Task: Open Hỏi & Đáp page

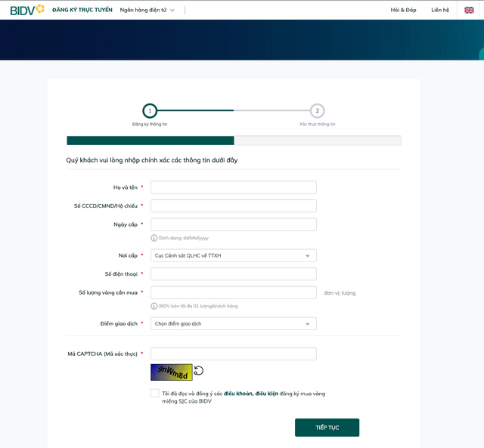Action: tap(403, 10)
